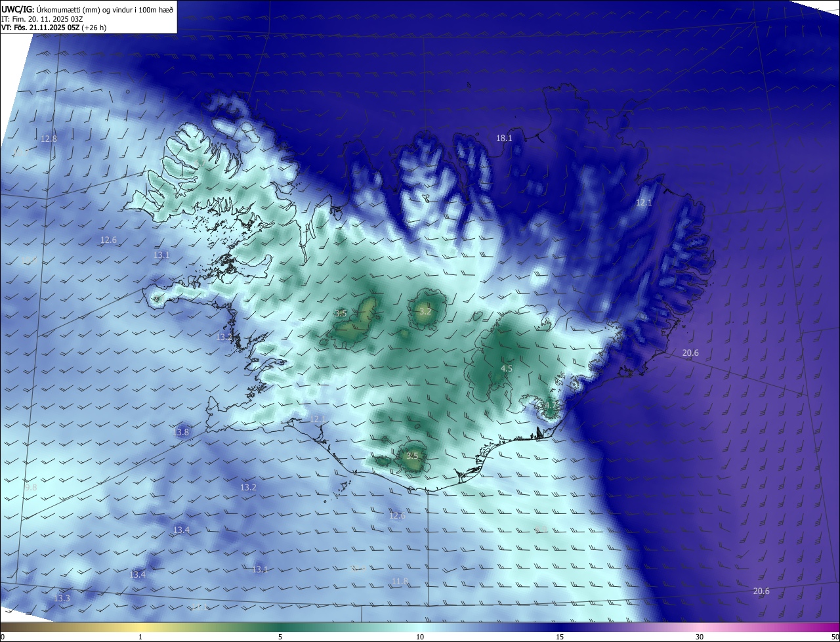Screen dimensions: 840x642
Task: Click the 1 tick on the color scale
Action: click(x=141, y=637)
